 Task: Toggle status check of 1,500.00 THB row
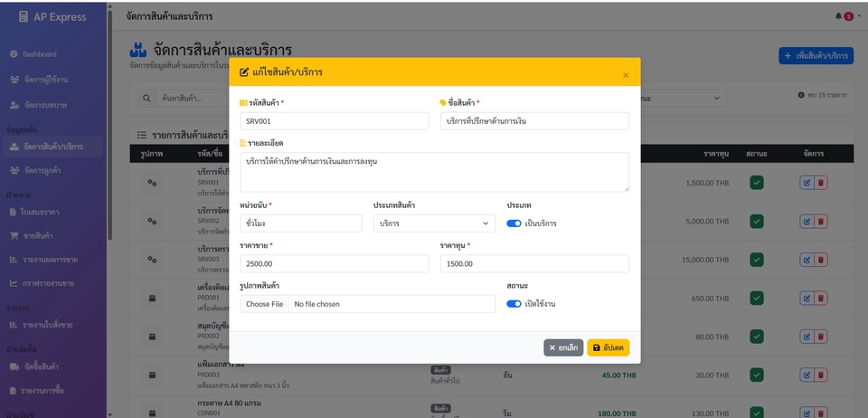point(757,183)
